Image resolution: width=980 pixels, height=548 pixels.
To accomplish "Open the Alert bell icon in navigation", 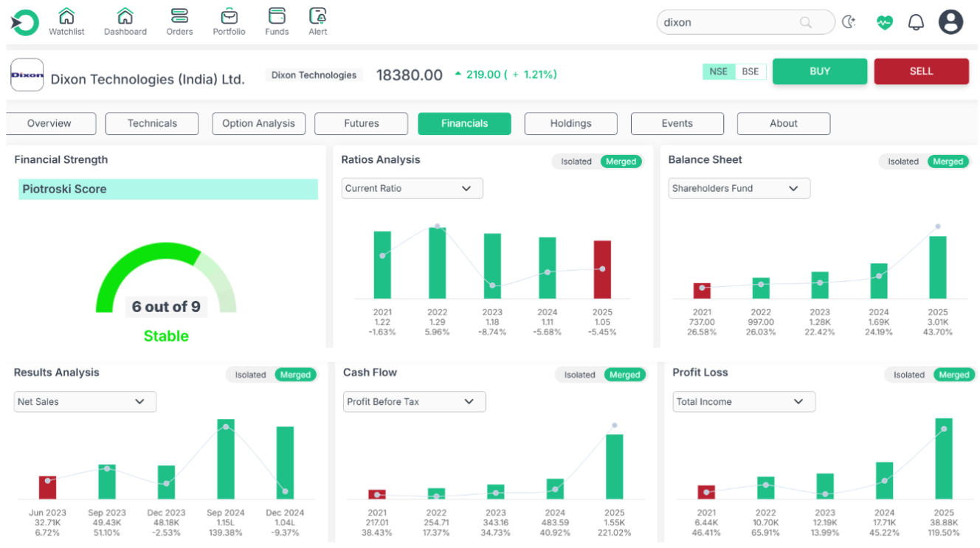I will [x=318, y=16].
